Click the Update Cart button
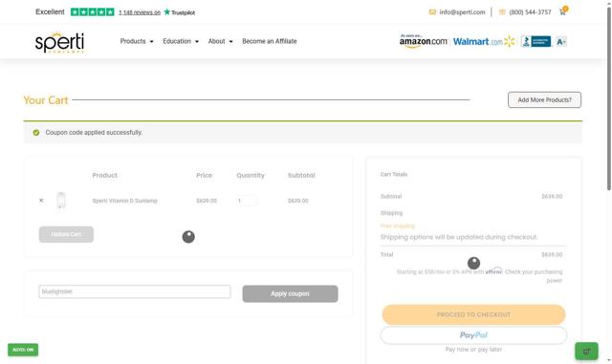The image size is (612, 364). (66, 234)
